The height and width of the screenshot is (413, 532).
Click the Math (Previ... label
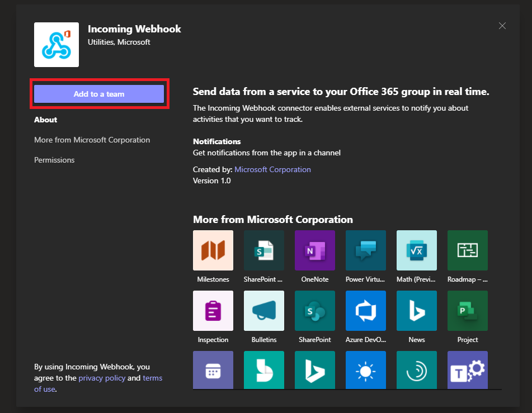click(x=416, y=279)
